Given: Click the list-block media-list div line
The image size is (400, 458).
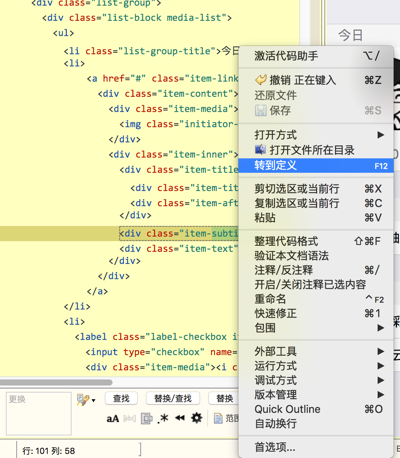Looking at the screenshot, I should [x=137, y=18].
